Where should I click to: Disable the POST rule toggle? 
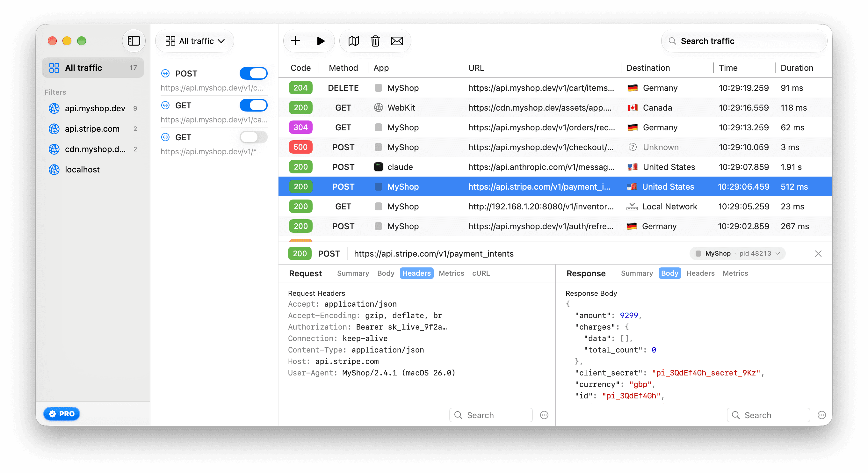pyautogui.click(x=253, y=73)
